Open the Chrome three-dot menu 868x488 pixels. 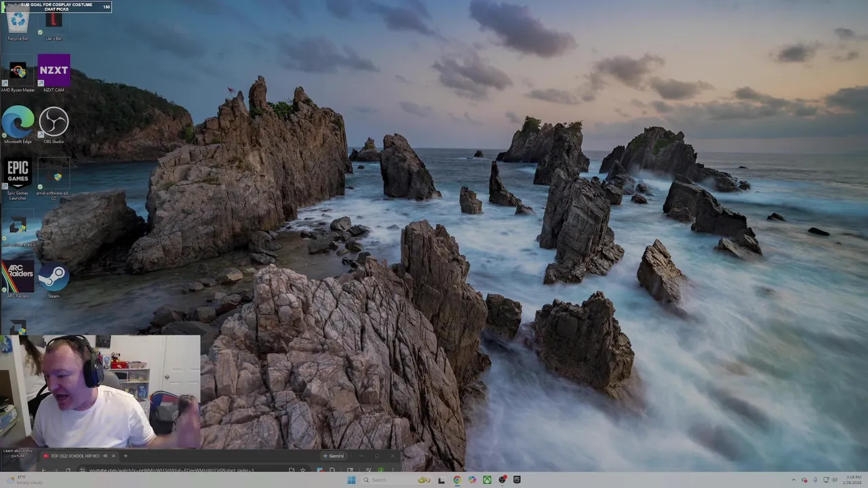tap(393, 470)
